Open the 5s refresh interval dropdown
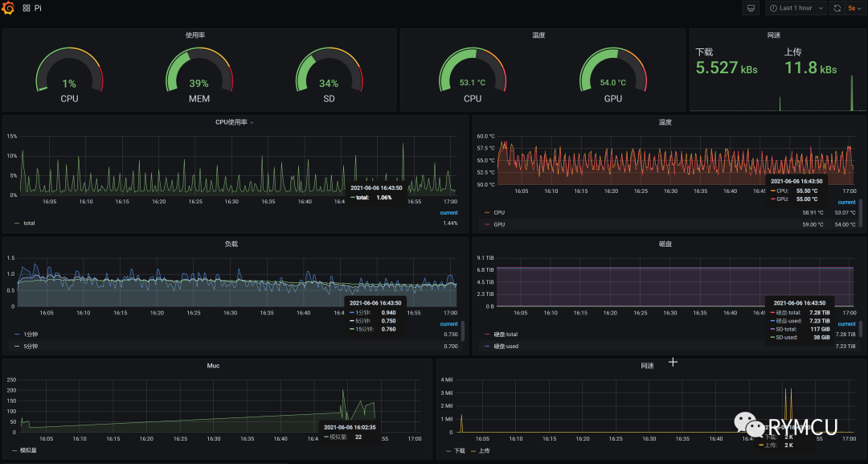The width and height of the screenshot is (868, 464). 854,8
